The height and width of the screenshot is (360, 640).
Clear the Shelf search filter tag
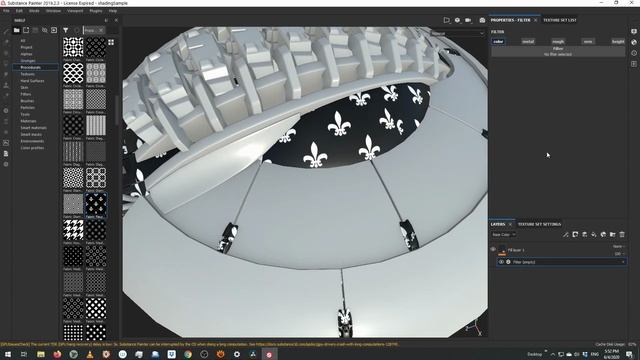[x=101, y=30]
